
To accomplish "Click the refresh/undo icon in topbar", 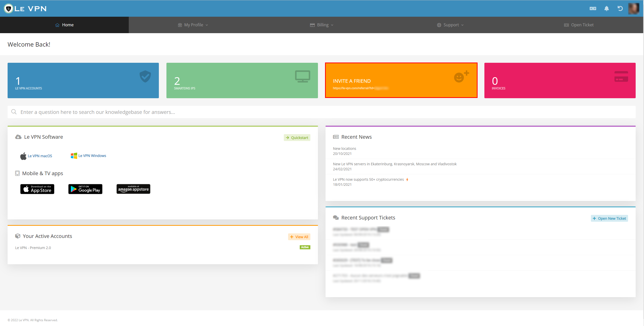I will tap(620, 8).
